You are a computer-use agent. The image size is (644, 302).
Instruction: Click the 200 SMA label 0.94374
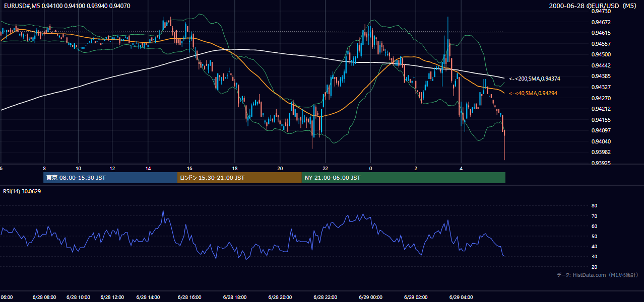click(x=535, y=79)
